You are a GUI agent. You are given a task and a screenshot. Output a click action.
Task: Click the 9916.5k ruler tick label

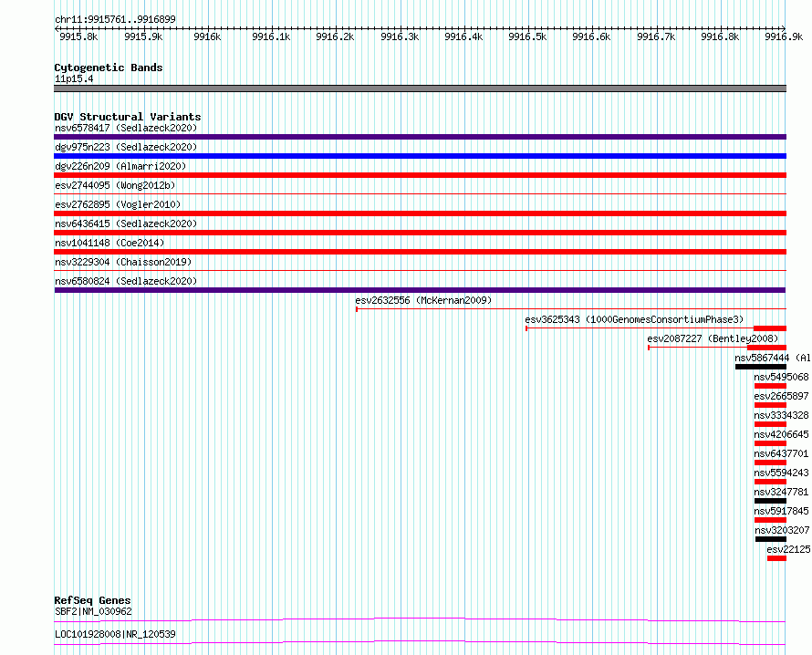click(x=527, y=36)
